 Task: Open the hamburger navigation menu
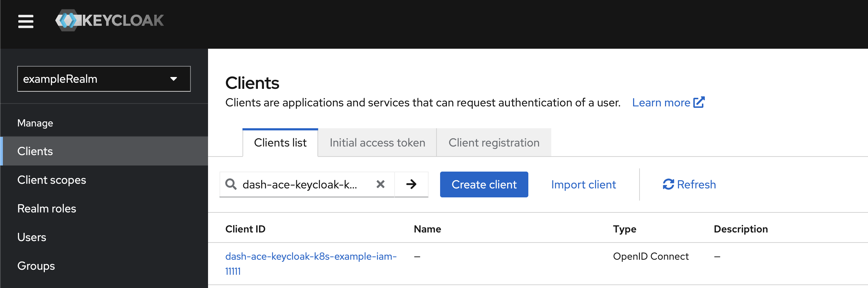click(x=26, y=21)
